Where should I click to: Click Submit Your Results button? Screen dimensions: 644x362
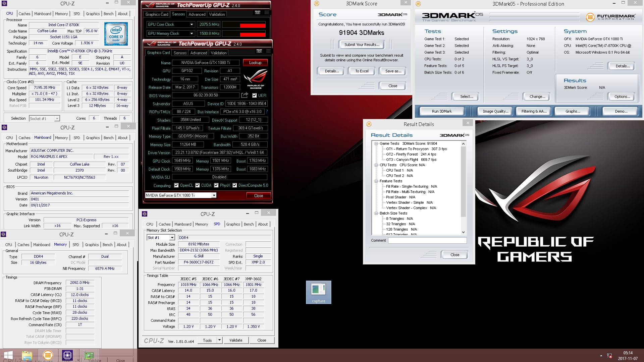click(362, 45)
